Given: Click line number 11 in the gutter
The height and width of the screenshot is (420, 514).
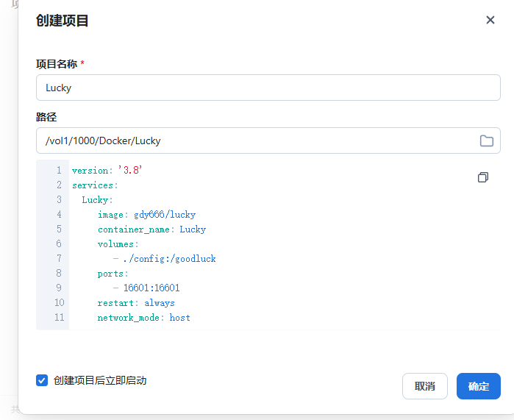Looking at the screenshot, I should (58, 318).
